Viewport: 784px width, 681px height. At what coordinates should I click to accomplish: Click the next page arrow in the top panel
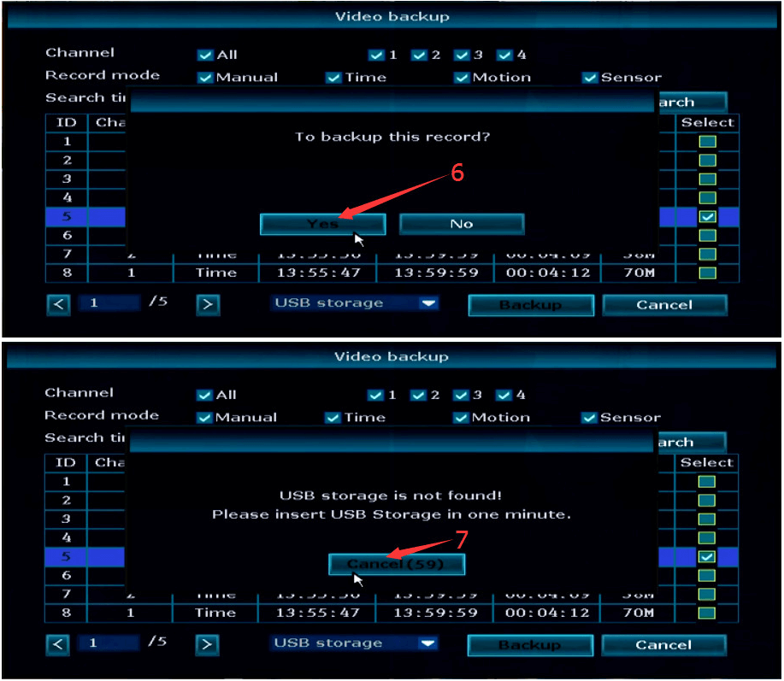[x=208, y=305]
